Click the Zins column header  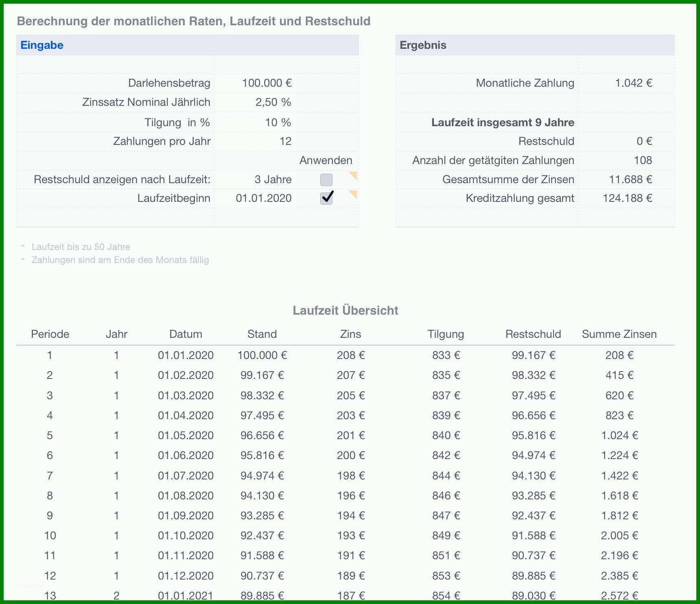(350, 334)
